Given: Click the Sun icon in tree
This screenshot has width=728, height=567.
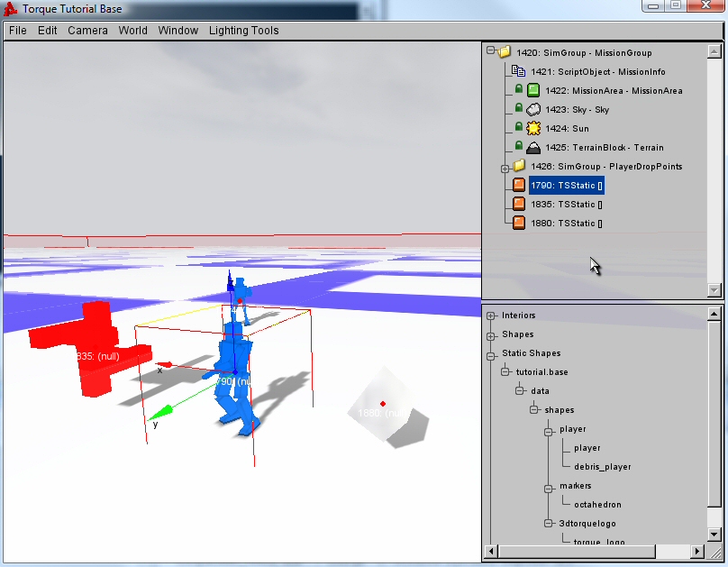Looking at the screenshot, I should click(x=533, y=129).
